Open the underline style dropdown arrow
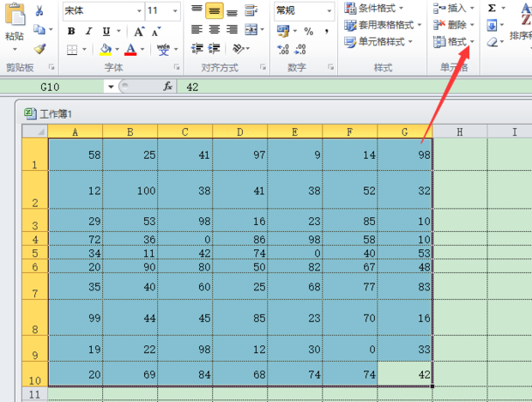Viewport: 532px width, 402px height. tap(118, 31)
